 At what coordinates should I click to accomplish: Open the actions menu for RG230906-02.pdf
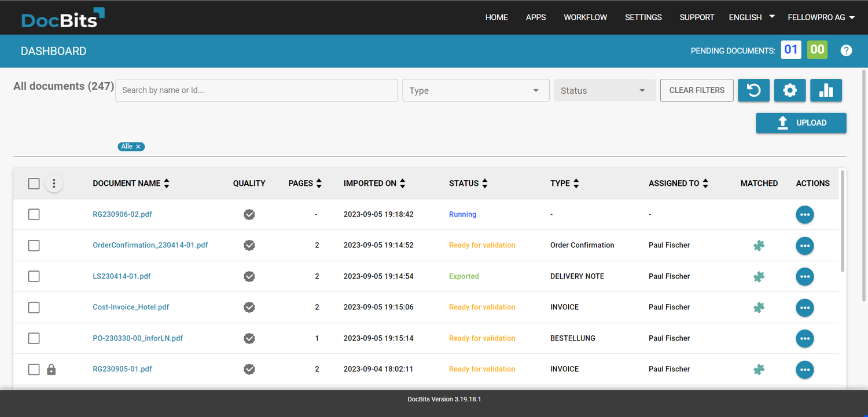(805, 214)
